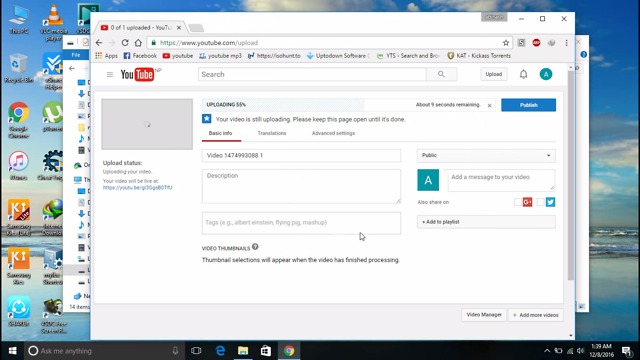Click the Description text area
The image size is (640, 360).
coord(301,186)
